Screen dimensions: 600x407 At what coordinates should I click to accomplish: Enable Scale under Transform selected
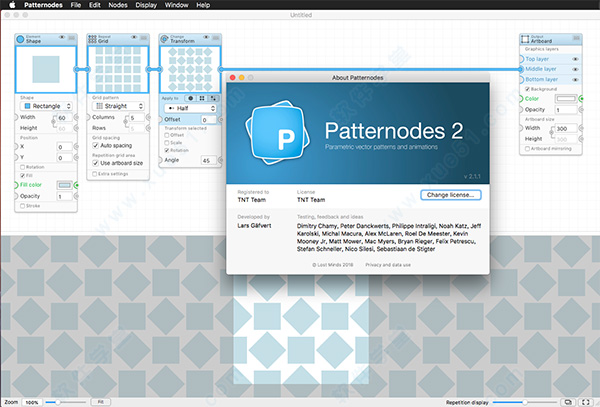coord(167,143)
